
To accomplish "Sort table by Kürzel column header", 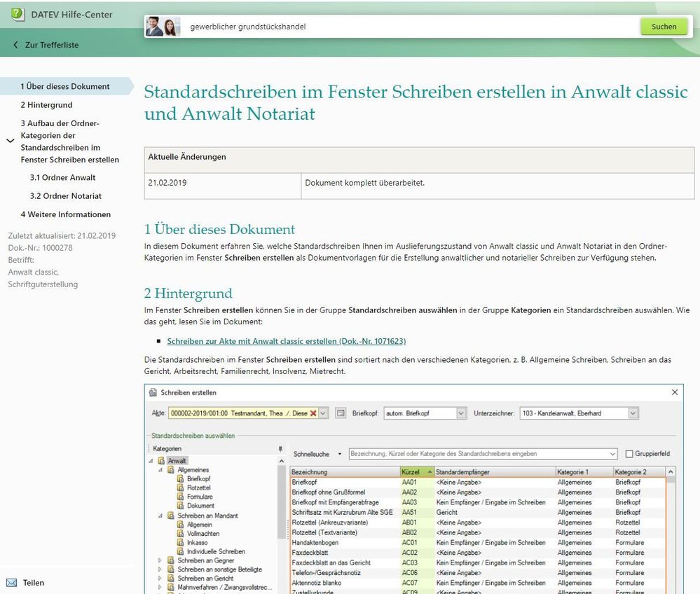I will click(x=417, y=471).
